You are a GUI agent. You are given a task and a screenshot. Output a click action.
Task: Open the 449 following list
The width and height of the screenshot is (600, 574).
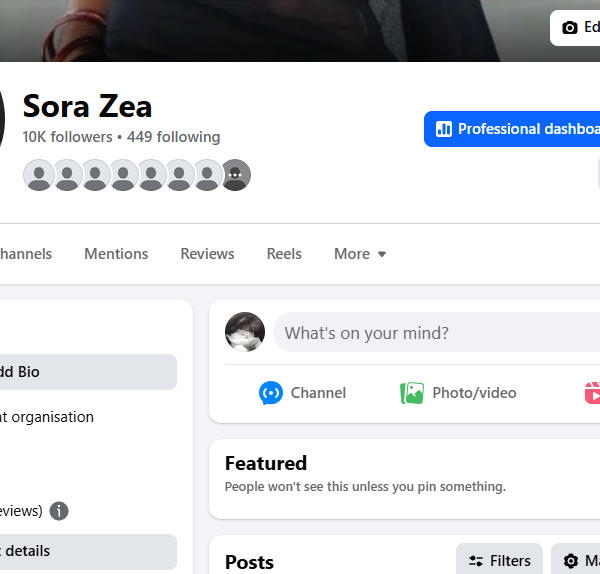[173, 137]
